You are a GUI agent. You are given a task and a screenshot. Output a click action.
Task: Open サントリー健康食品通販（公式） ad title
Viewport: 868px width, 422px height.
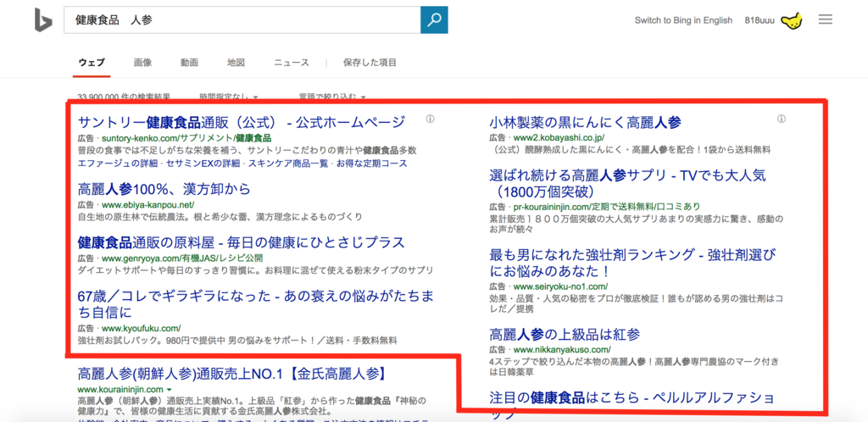click(x=242, y=122)
